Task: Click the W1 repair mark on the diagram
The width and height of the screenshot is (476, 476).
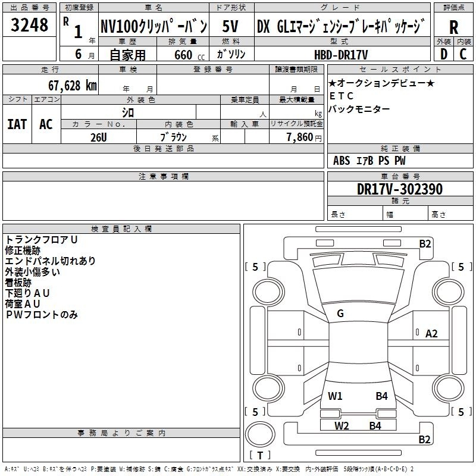Action: pos(335,396)
